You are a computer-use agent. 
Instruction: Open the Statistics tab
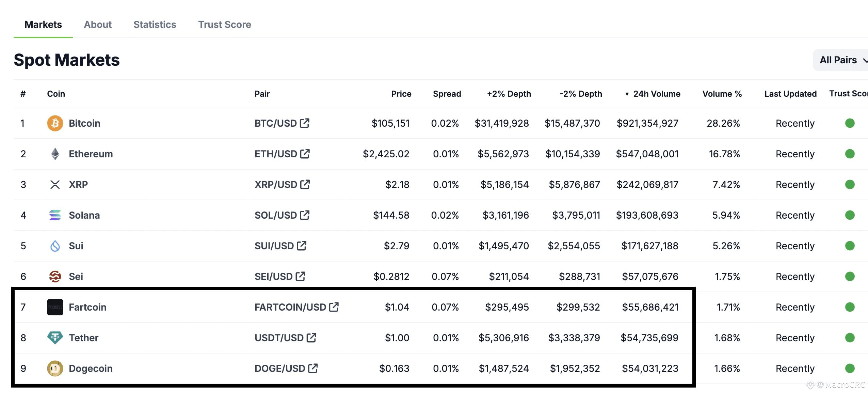tap(155, 25)
